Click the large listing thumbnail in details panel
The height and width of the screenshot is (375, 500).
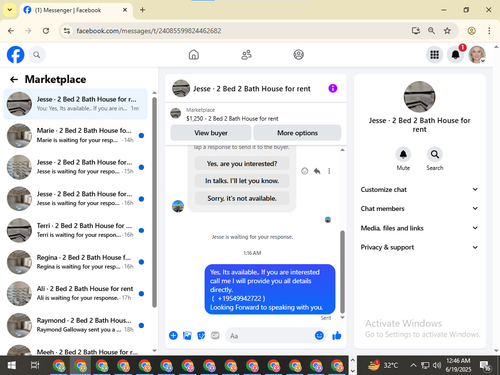click(419, 97)
